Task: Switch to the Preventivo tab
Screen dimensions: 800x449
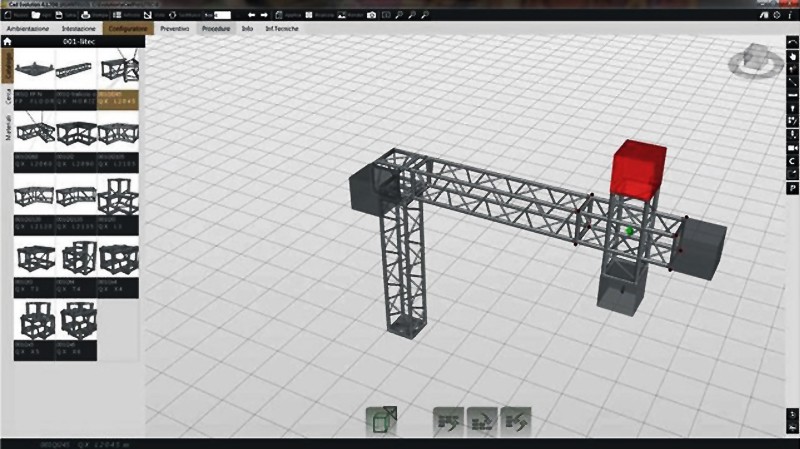Action: (x=175, y=29)
